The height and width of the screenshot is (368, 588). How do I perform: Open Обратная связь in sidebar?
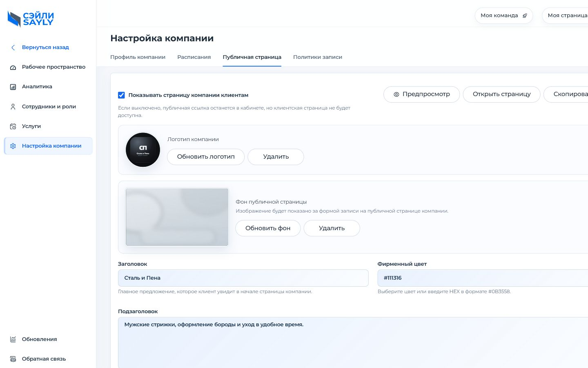pyautogui.click(x=48, y=359)
